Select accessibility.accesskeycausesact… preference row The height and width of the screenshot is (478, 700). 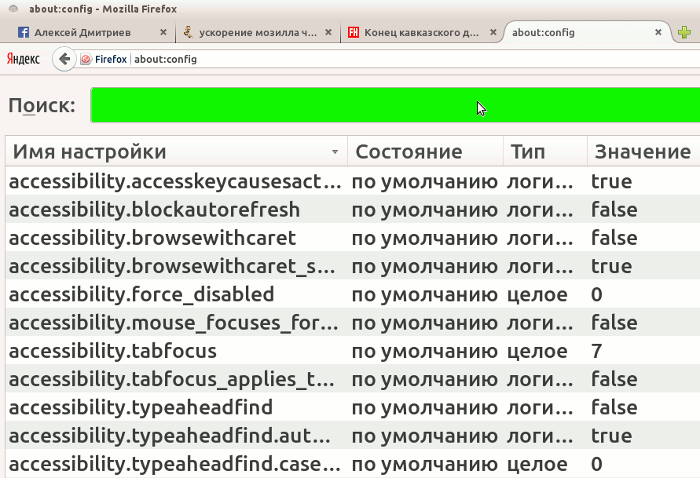point(353,181)
